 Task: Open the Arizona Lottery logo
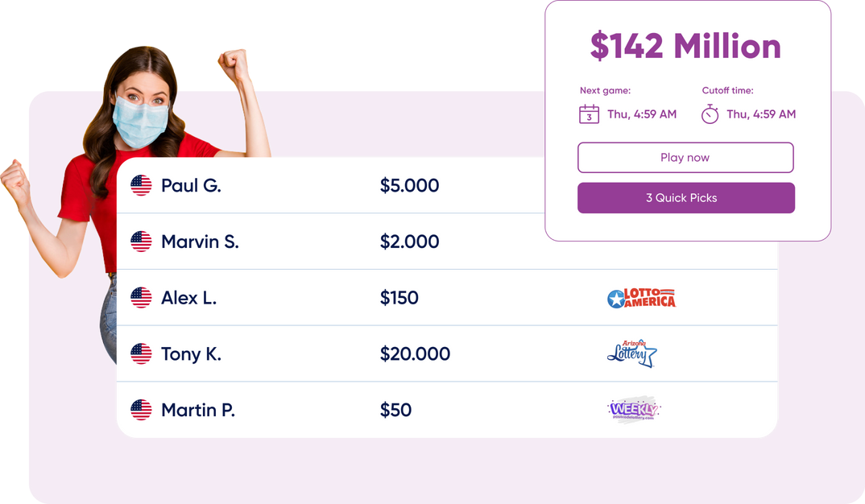[632, 353]
